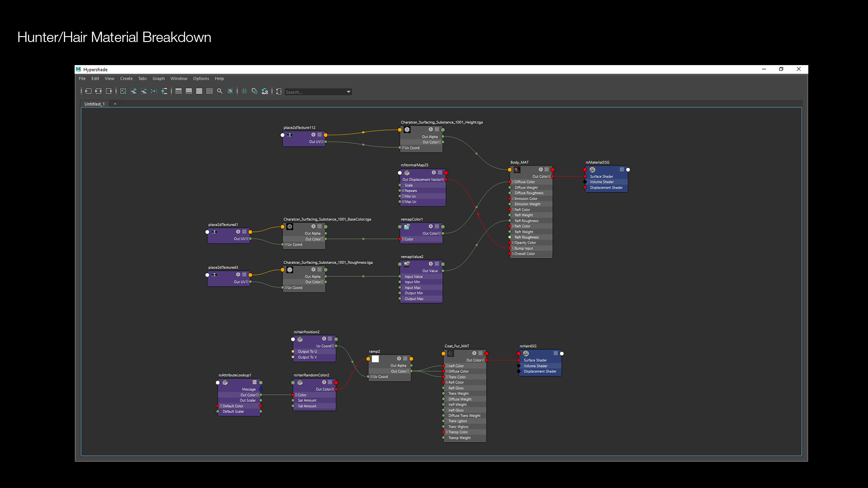Click the Height.tga file node swatch
Image resolution: width=868 pixels, height=488 pixels.
tap(407, 130)
